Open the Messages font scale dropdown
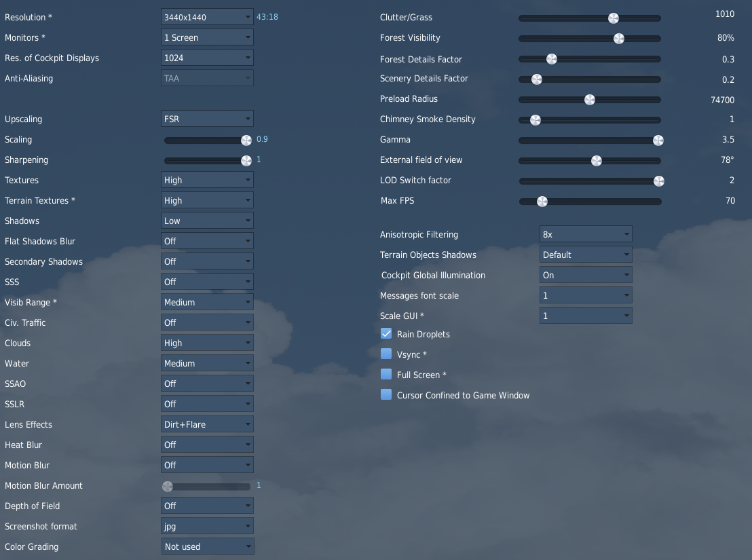This screenshot has width=752, height=560. 586,295
